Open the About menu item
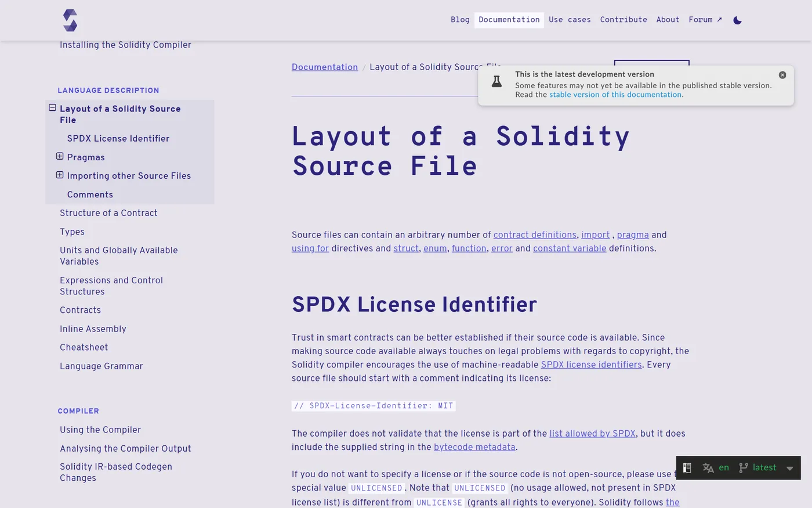 [x=668, y=20]
